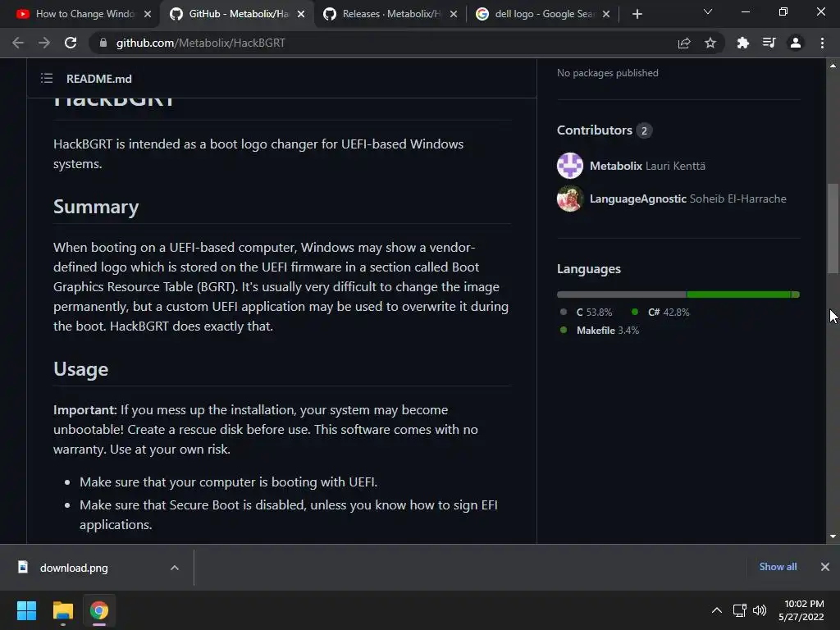Image resolution: width=840 pixels, height=630 pixels.
Task: Open network status tray icon
Action: (740, 610)
